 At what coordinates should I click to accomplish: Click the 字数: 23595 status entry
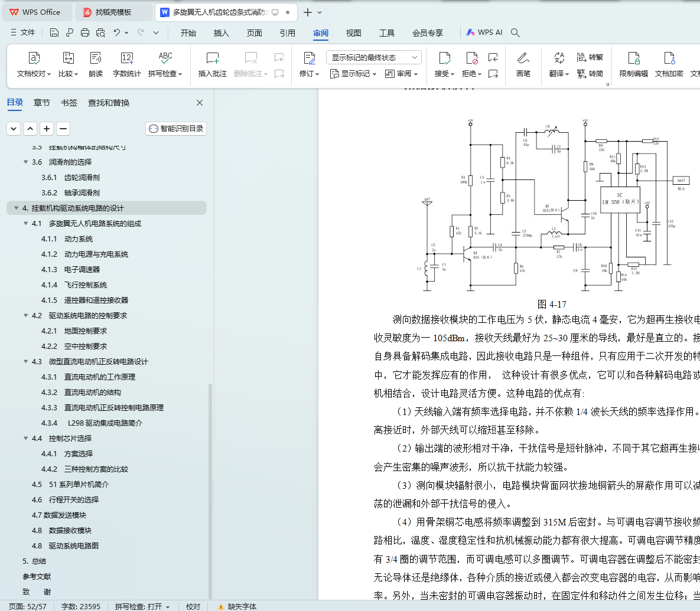pos(80,606)
